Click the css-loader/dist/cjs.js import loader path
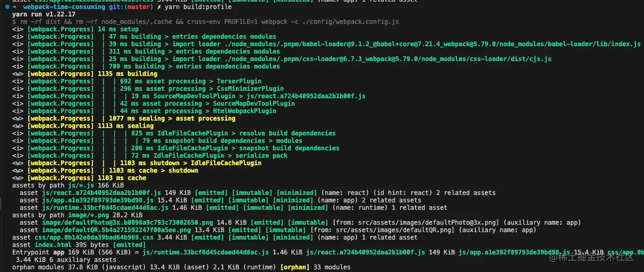 point(389,59)
